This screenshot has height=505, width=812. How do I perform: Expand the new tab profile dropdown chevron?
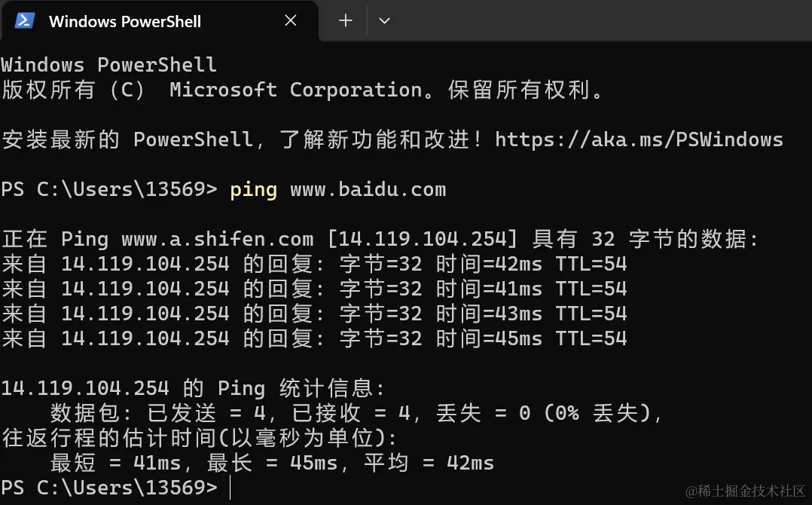(384, 20)
